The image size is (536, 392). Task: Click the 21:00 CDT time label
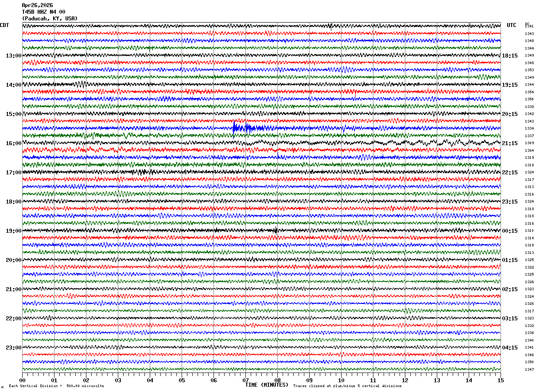[14, 289]
